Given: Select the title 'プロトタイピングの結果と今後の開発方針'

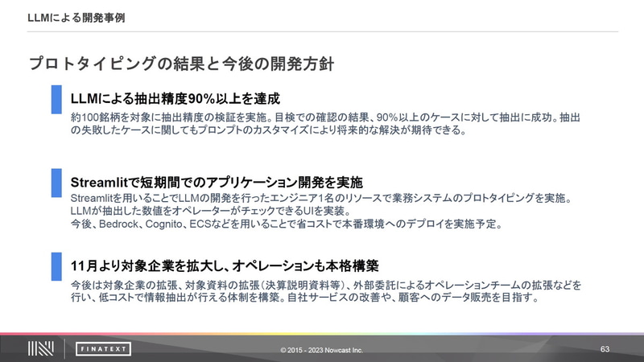Looking at the screenshot, I should (181, 64).
